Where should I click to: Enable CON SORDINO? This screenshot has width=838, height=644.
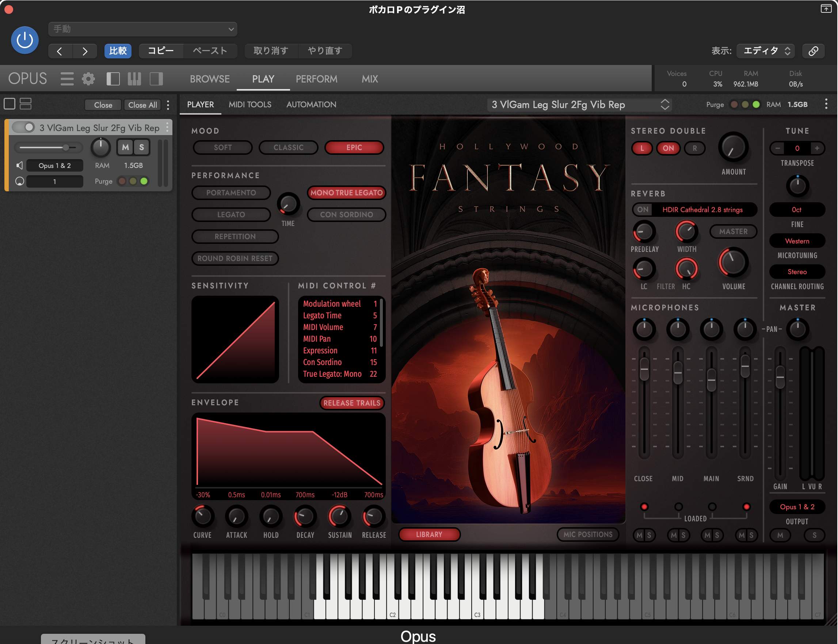pos(346,215)
